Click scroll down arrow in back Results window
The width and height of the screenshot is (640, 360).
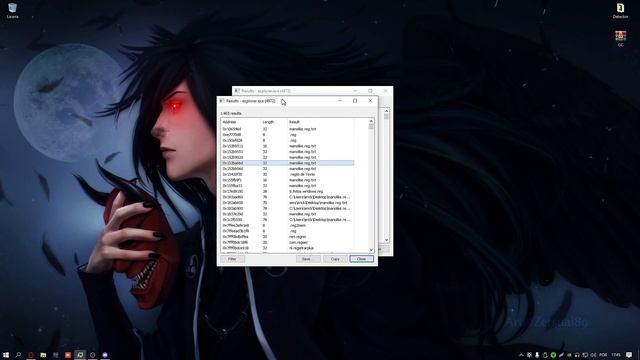tap(386, 240)
